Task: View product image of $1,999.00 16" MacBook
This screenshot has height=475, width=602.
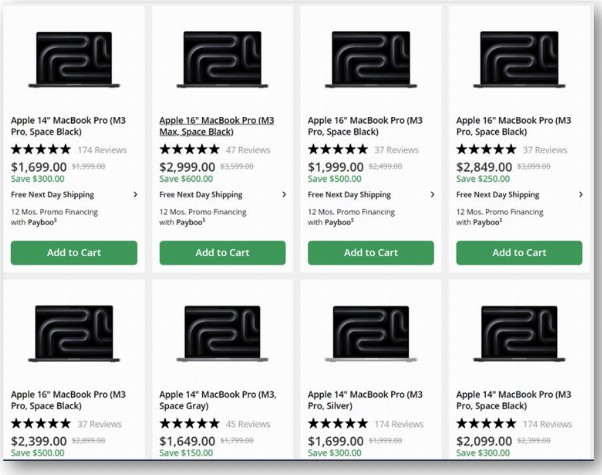Action: tap(371, 60)
